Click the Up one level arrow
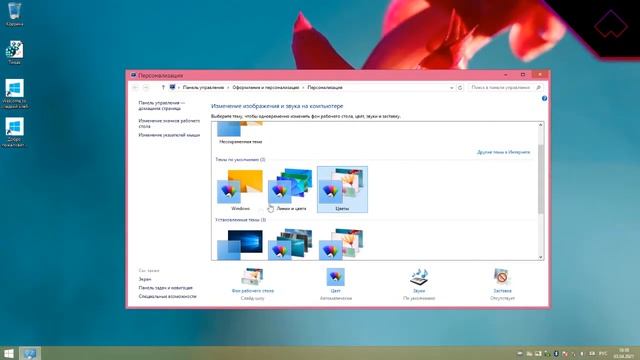The width and height of the screenshot is (640, 360). point(163,88)
